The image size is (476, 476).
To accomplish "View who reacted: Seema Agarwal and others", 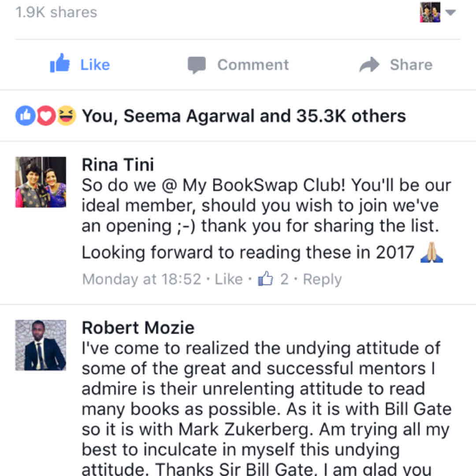I will [x=244, y=116].
